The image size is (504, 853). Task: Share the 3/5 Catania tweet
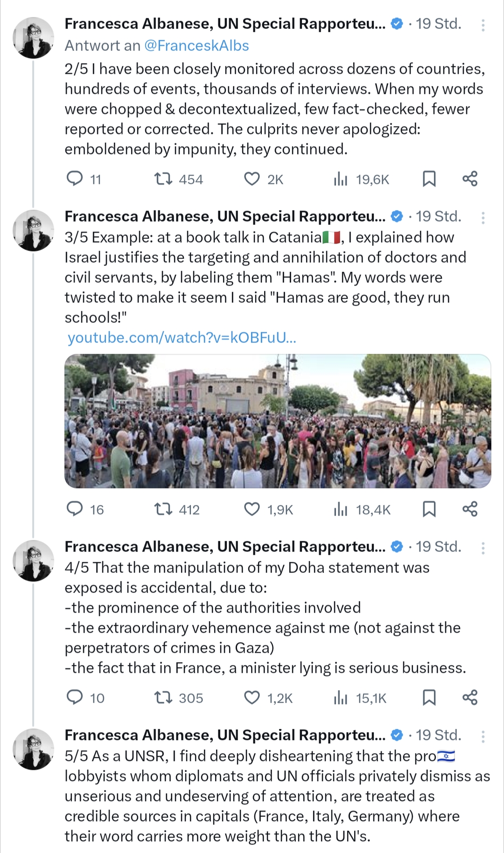pos(470,509)
